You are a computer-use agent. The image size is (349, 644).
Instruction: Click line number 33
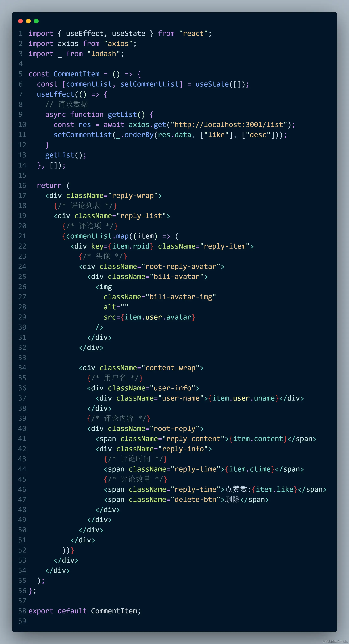tap(22, 357)
